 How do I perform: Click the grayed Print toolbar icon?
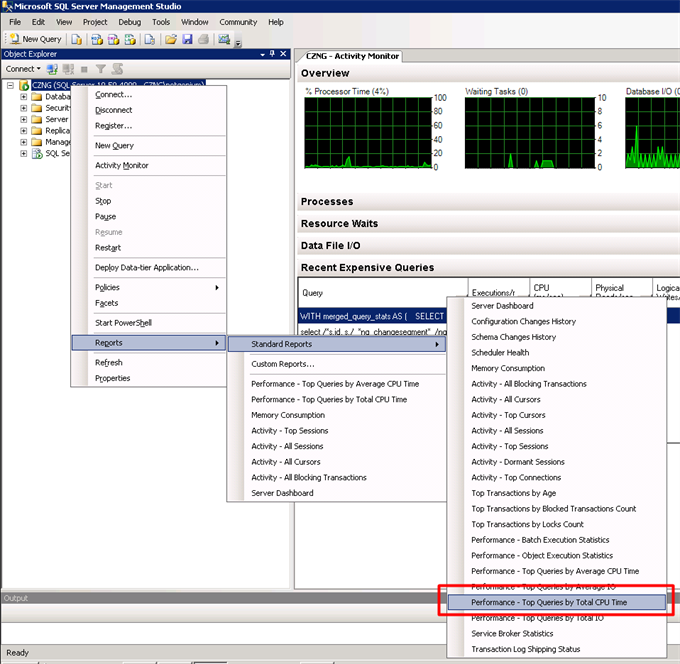click(x=203, y=39)
